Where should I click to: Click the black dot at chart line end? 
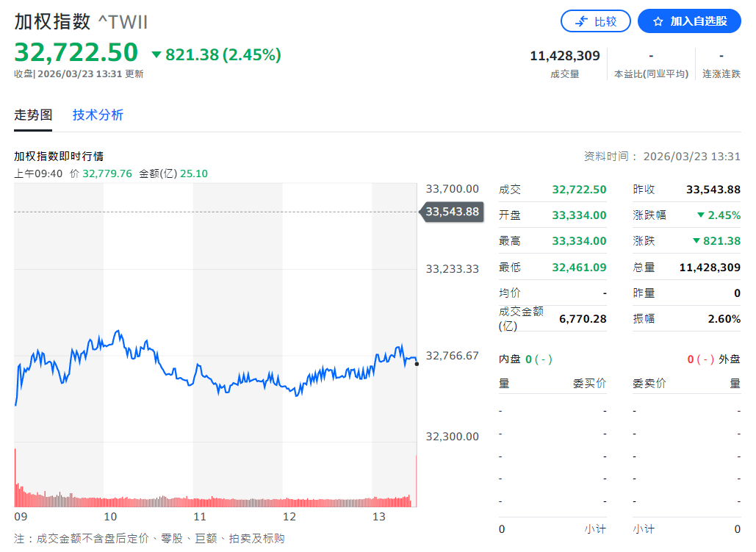pyautogui.click(x=417, y=364)
